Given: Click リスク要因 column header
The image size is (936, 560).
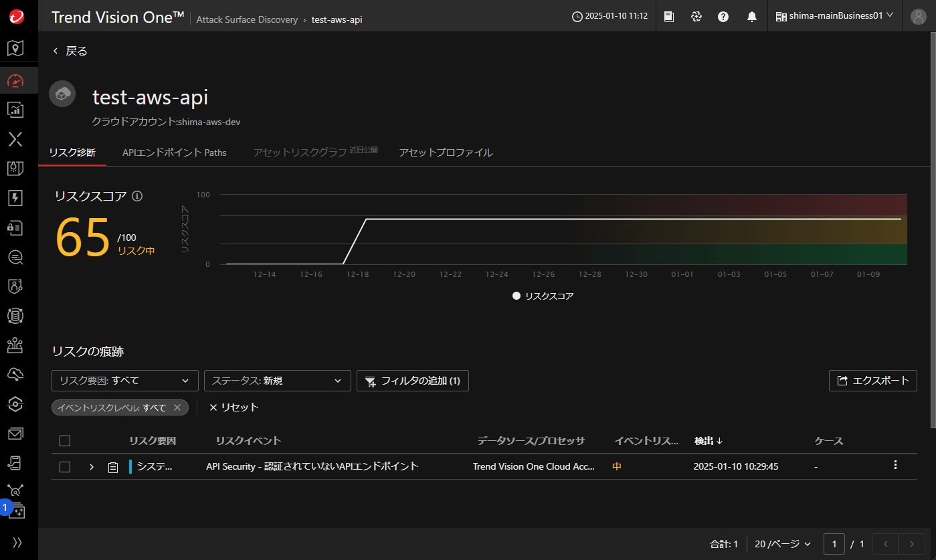Looking at the screenshot, I should 153,441.
